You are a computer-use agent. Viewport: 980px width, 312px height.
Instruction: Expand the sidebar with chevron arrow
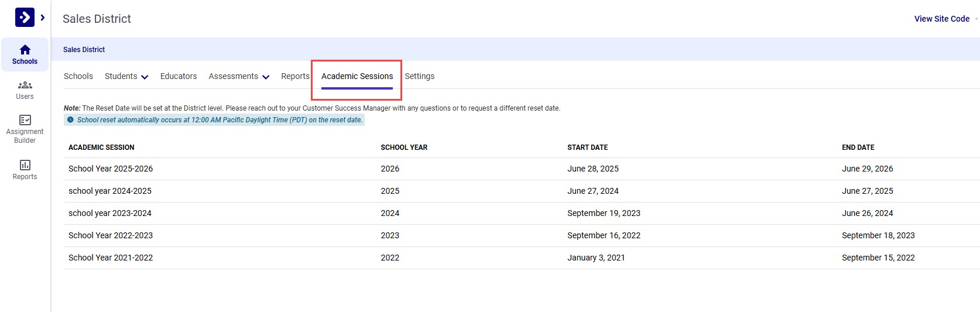(43, 18)
